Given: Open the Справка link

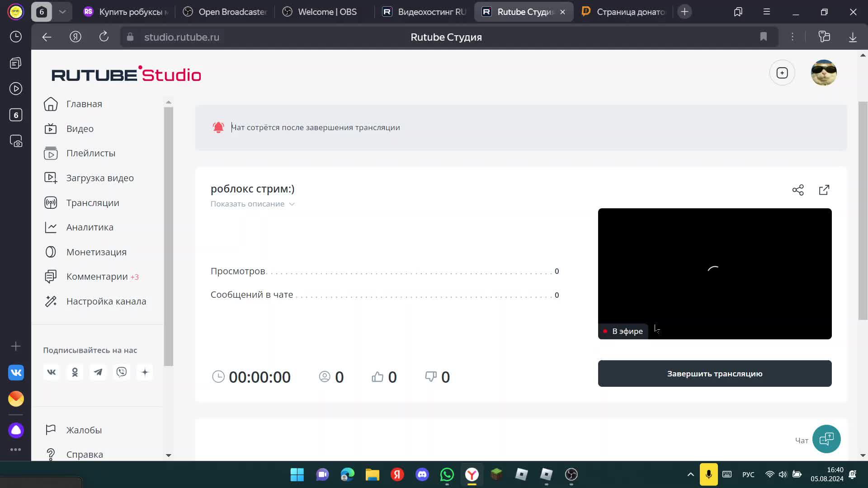Looking at the screenshot, I should [84, 454].
